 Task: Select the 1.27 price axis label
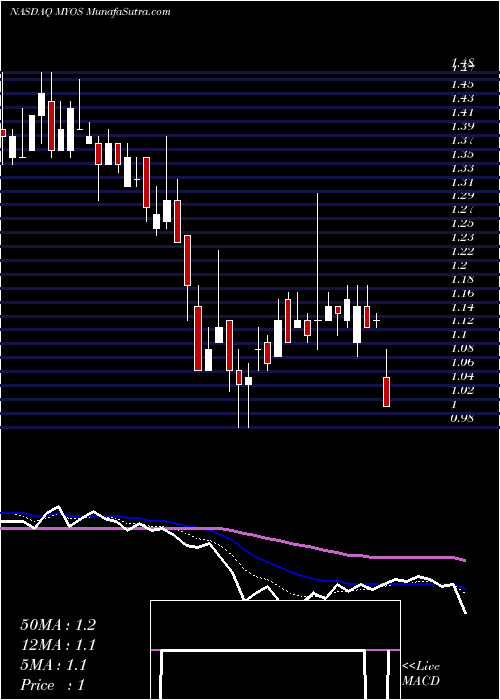[x=462, y=209]
